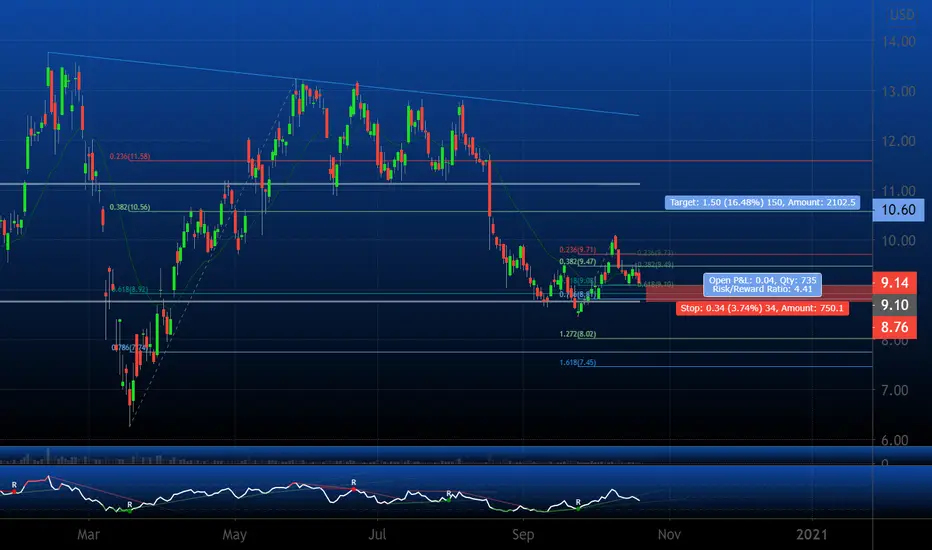Open the USD currency label on price axis
Image resolution: width=932 pixels, height=550 pixels.
coord(902,15)
